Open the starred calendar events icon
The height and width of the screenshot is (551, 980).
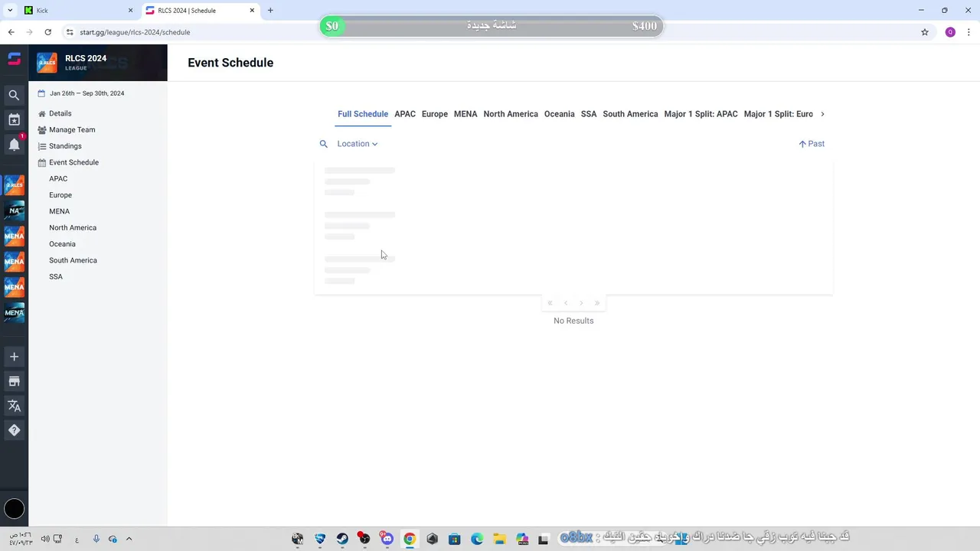coord(14,119)
